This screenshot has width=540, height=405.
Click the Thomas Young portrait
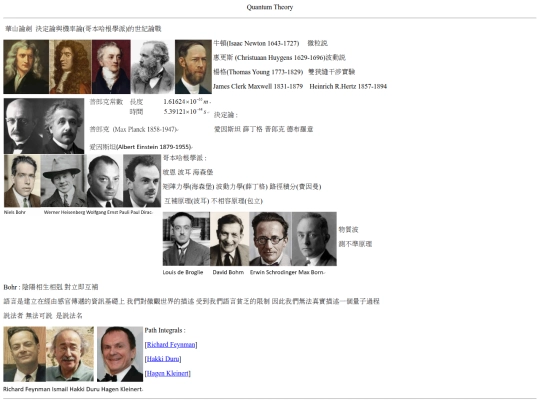[x=111, y=67]
